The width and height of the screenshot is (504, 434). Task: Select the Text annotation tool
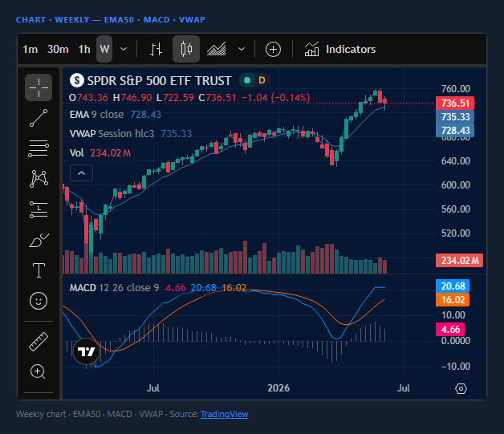click(x=39, y=270)
